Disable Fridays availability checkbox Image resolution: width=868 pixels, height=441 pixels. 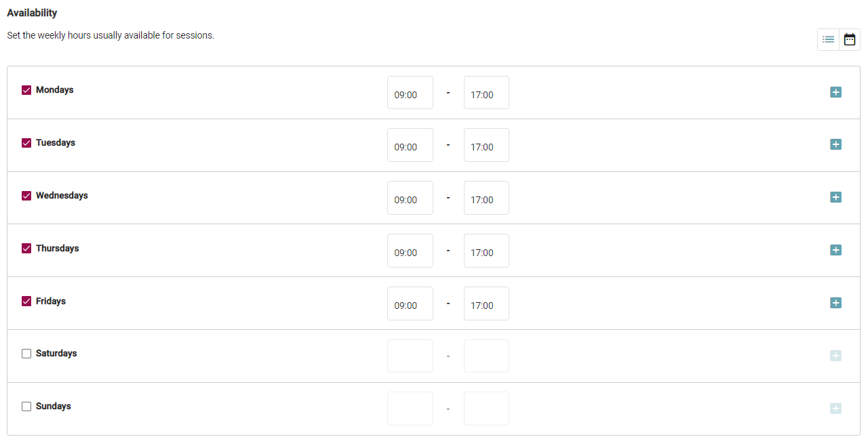pyautogui.click(x=26, y=301)
